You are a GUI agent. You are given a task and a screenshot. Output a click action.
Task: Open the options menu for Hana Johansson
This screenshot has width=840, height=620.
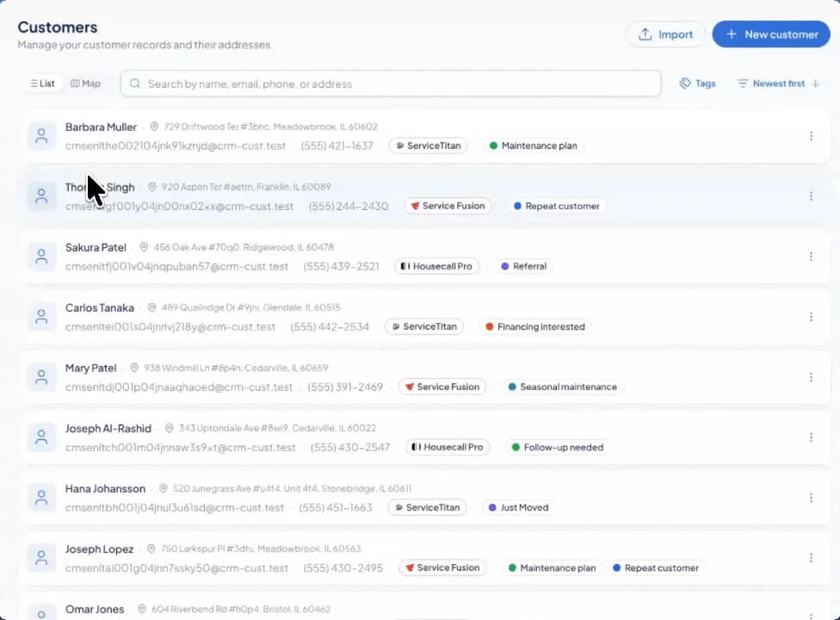[811, 498]
